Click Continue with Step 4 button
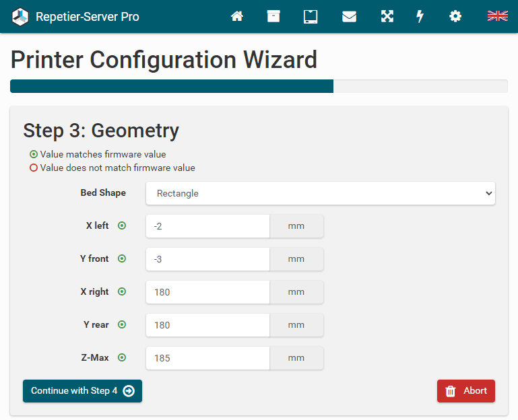 click(82, 391)
